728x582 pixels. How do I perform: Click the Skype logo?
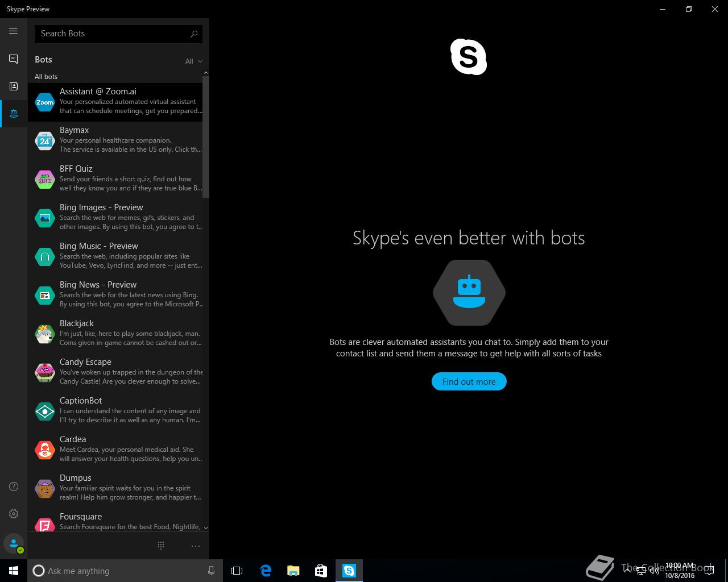(x=469, y=57)
